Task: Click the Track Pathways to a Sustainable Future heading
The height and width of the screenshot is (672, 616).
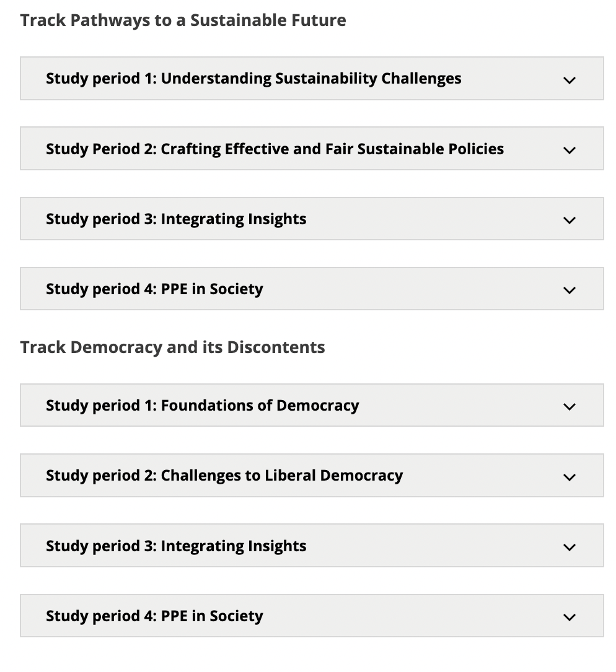Action: coord(183,20)
